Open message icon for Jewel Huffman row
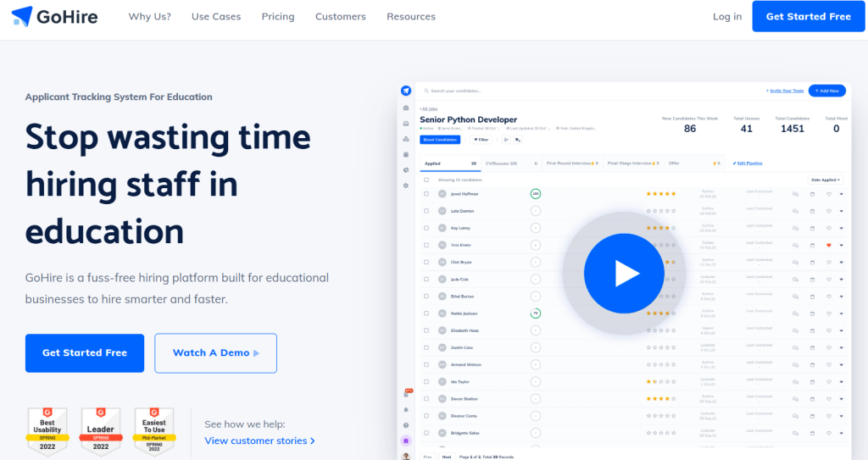Viewport: 868px width, 460px height. click(x=795, y=194)
